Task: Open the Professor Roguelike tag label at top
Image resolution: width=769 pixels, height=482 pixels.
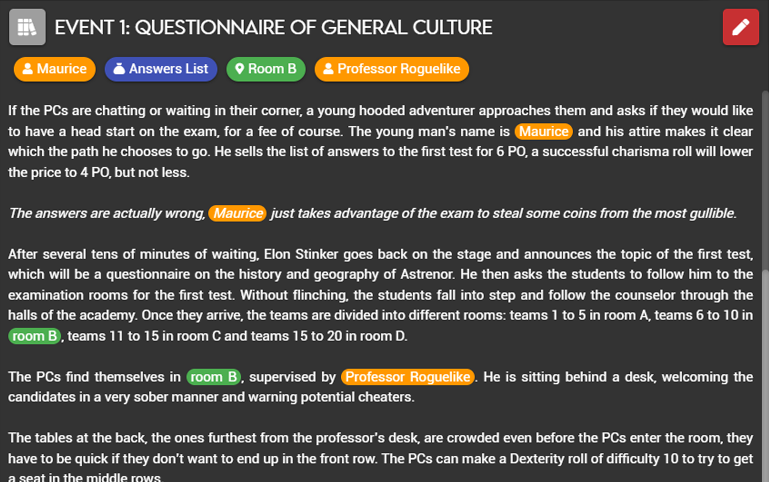Action: click(398, 69)
